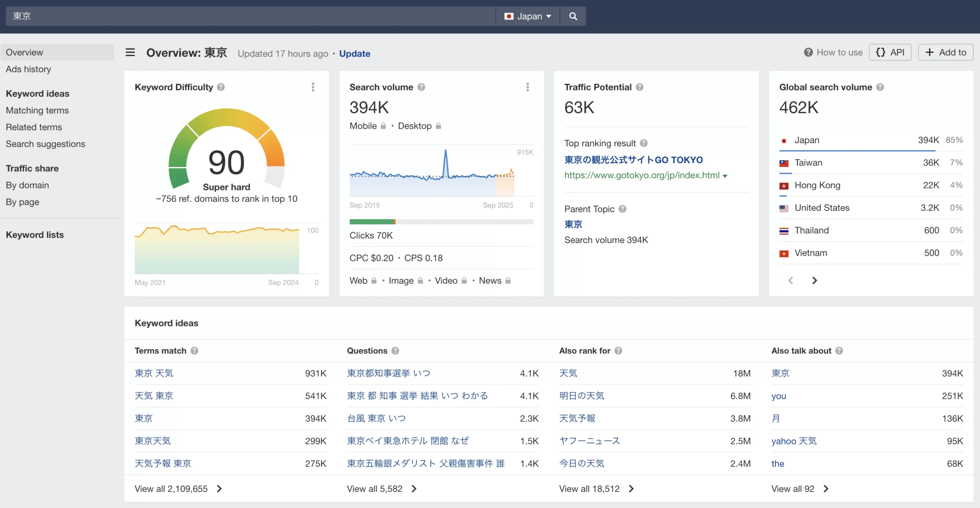The width and height of the screenshot is (980, 508).
Task: Open Search volume card three-dot menu
Action: pyautogui.click(x=528, y=87)
